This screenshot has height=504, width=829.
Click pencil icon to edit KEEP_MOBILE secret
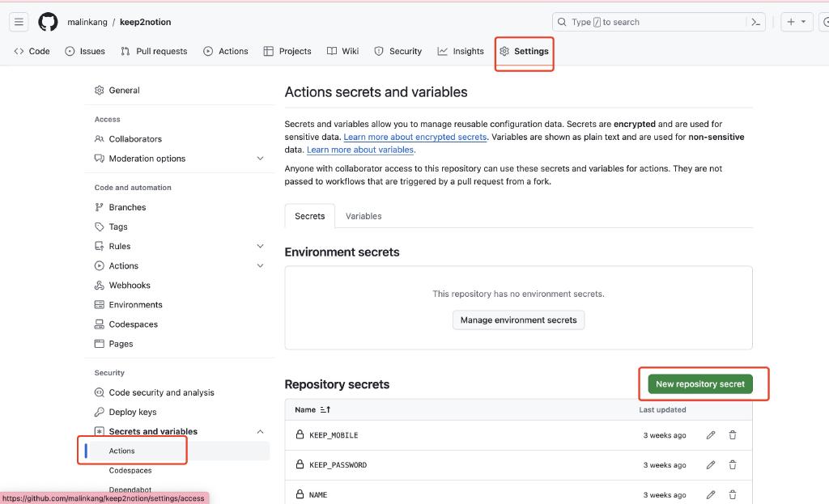pyautogui.click(x=711, y=435)
